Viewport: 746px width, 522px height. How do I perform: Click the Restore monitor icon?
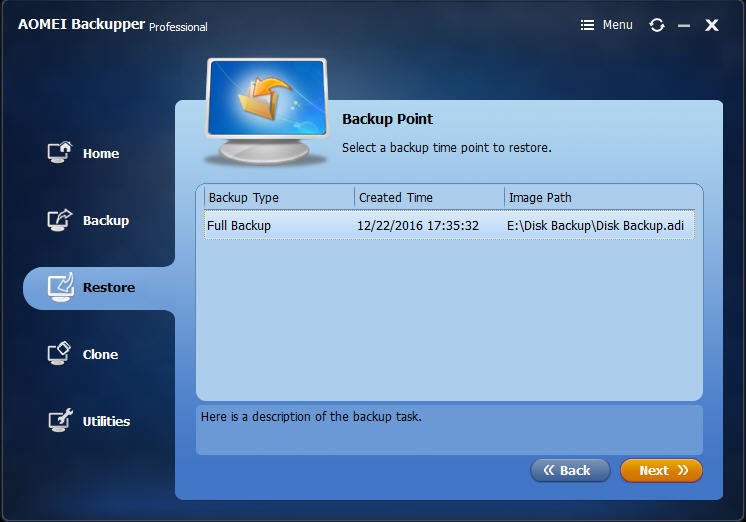60,287
